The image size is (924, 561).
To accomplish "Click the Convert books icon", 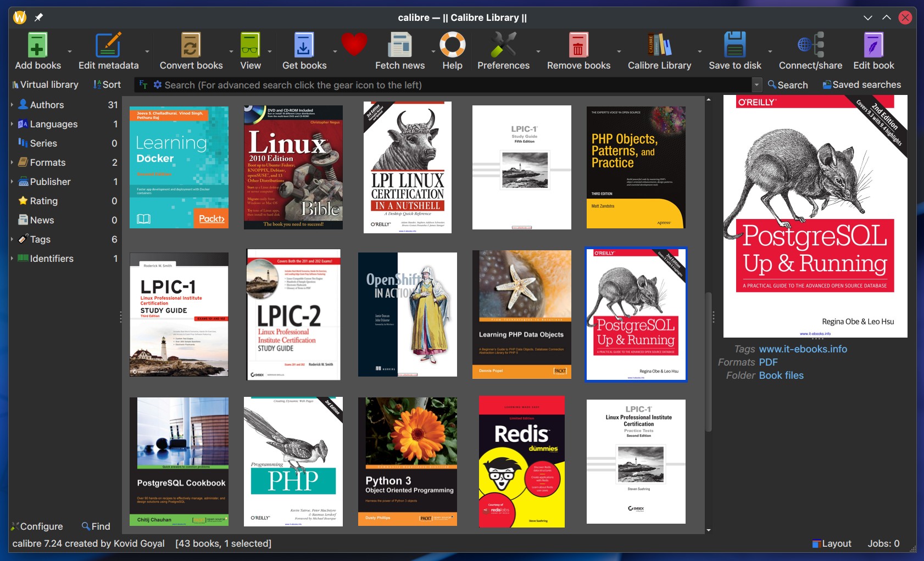I will pyautogui.click(x=191, y=45).
